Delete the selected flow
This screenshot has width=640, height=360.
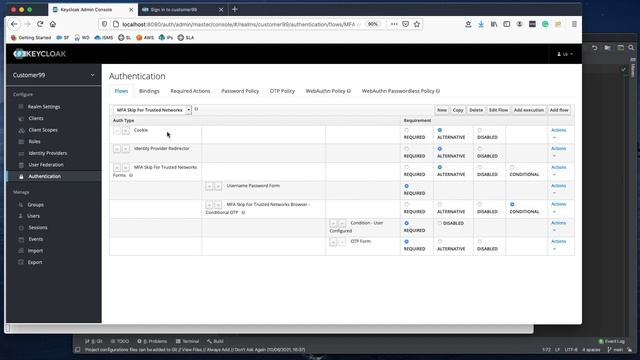[x=476, y=110]
